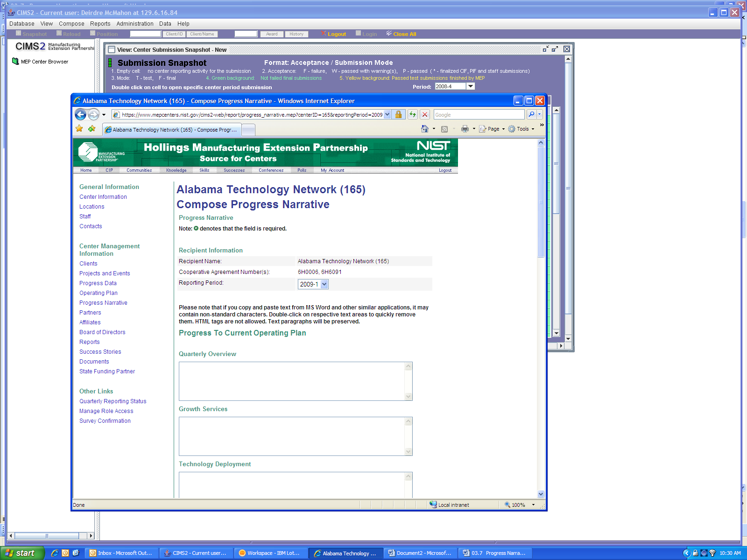Click the History button in CIMS2 toolbar
This screenshot has width=747, height=560.
pos(296,34)
